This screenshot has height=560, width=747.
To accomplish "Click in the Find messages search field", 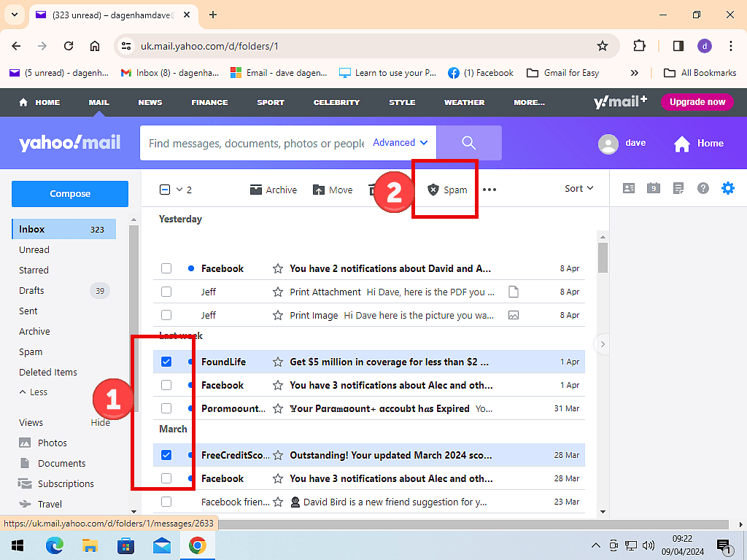I will click(x=255, y=143).
